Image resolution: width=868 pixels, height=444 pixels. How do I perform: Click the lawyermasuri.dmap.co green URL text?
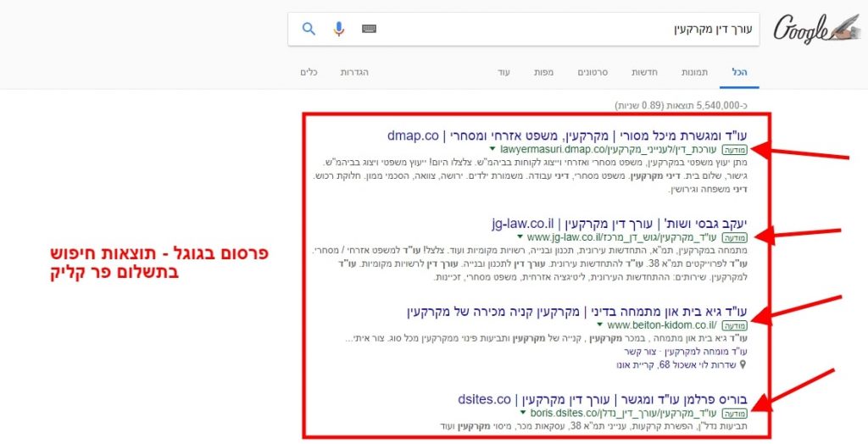[608, 149]
